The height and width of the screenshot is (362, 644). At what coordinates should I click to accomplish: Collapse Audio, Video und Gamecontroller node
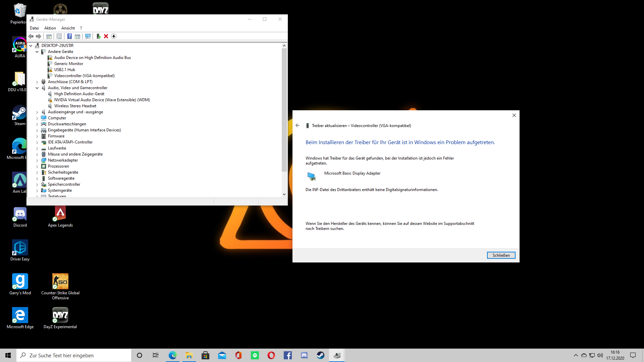tap(37, 88)
